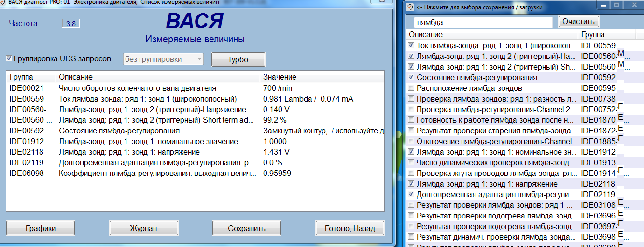Open the без группировки dropdown
This screenshot has width=644, height=247.
pos(163,59)
